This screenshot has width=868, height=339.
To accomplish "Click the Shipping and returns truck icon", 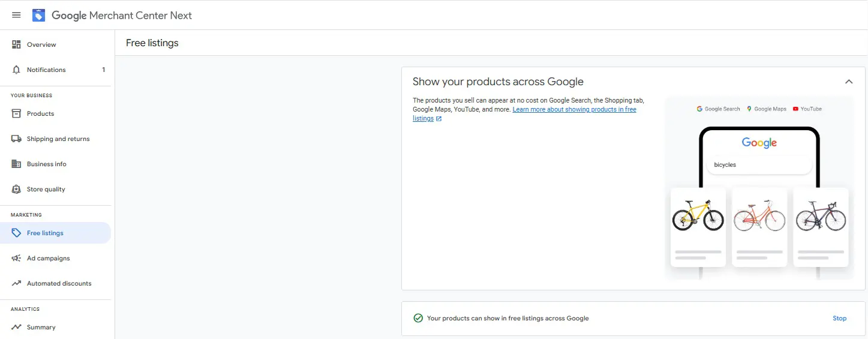I will [x=16, y=139].
